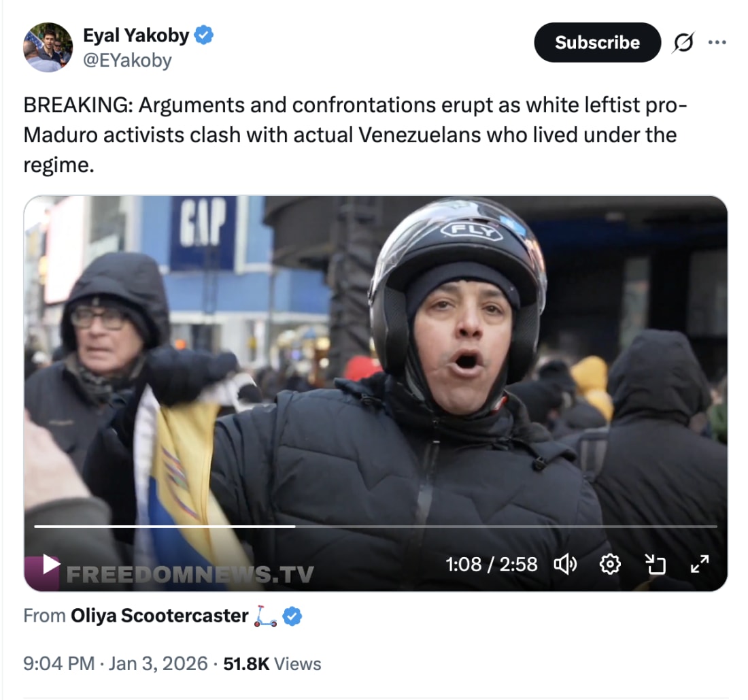Mute the video using the speaker icon
This screenshot has height=700, width=748.
point(565,565)
